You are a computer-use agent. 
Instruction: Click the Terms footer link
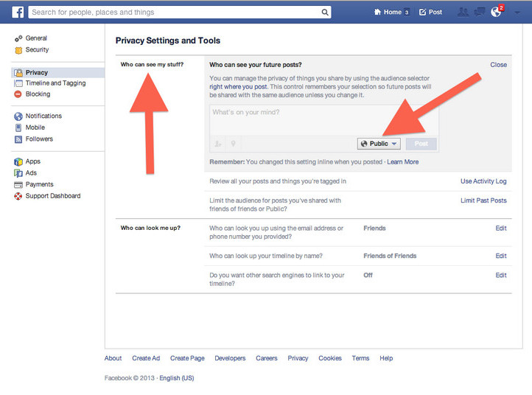[360, 358]
